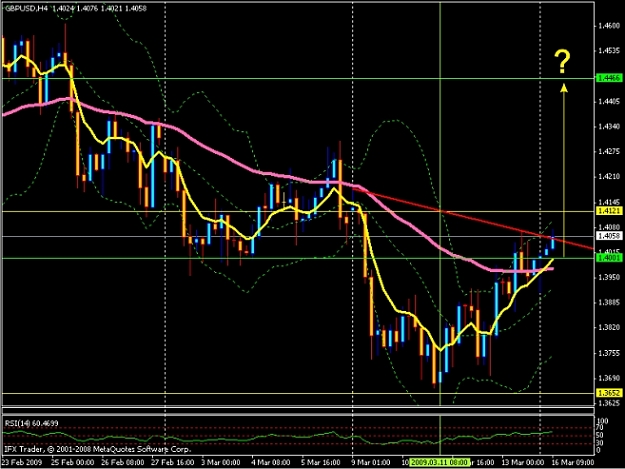
Task: Click the RSI scale value 100
Action: [603, 421]
